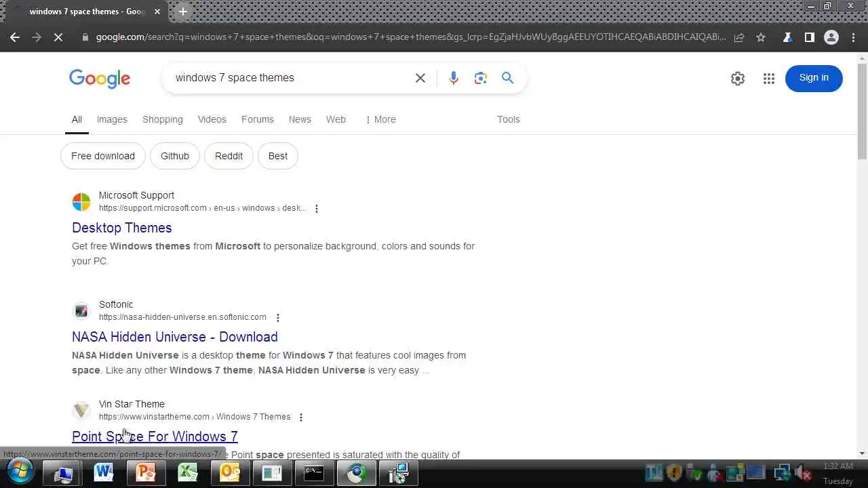Select the All results tab
The width and height of the screenshot is (868, 488).
point(77,119)
